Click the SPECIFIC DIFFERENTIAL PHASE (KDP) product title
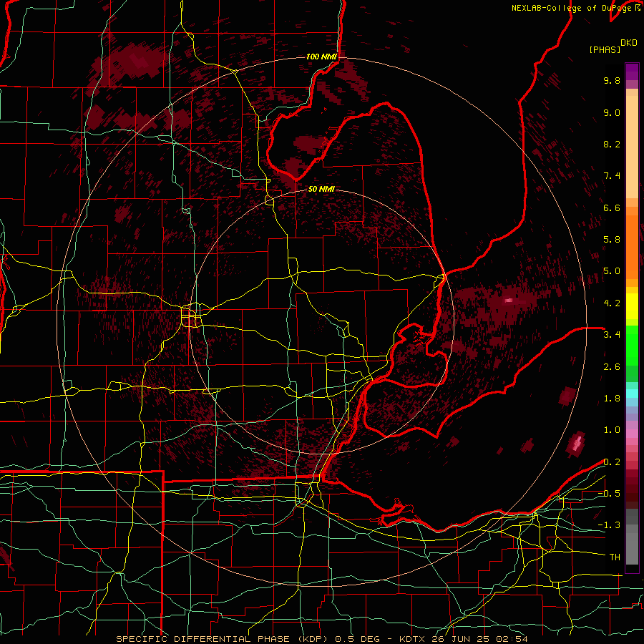This screenshot has width=644, height=644. [x=223, y=639]
